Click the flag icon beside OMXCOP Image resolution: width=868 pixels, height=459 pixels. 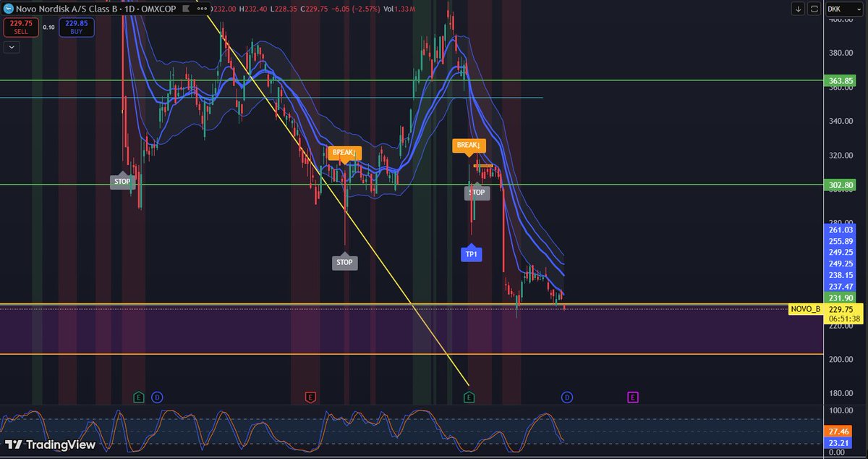click(x=186, y=9)
